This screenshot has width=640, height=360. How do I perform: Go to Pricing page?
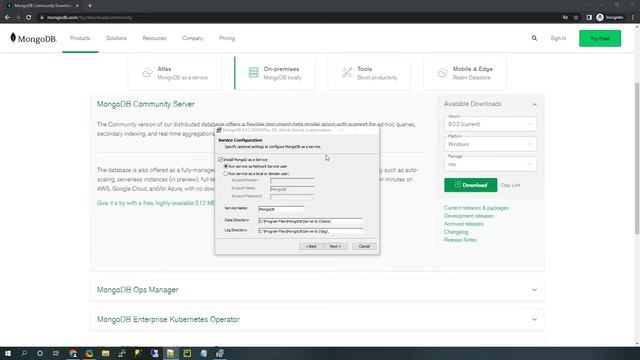tap(227, 38)
